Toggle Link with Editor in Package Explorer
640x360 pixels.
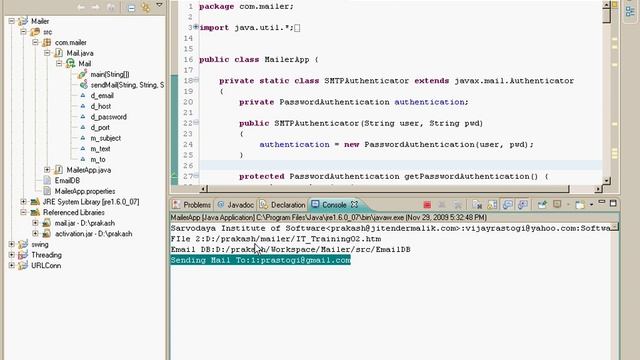[x=146, y=7]
